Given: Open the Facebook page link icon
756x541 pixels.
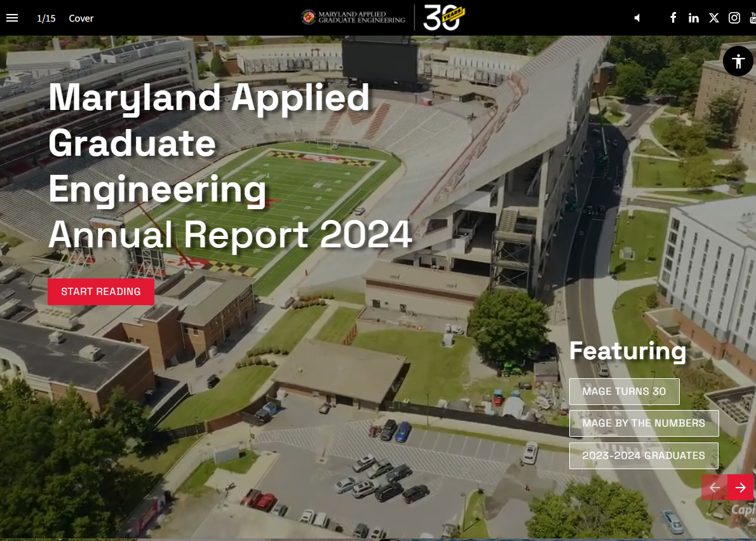Looking at the screenshot, I should point(673,18).
